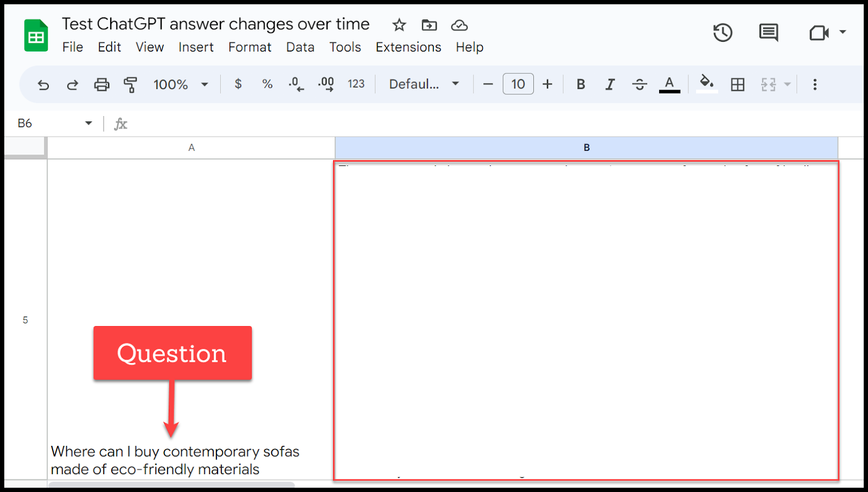The width and height of the screenshot is (868, 492).
Task: Print the spreadsheet using printer icon
Action: [101, 85]
